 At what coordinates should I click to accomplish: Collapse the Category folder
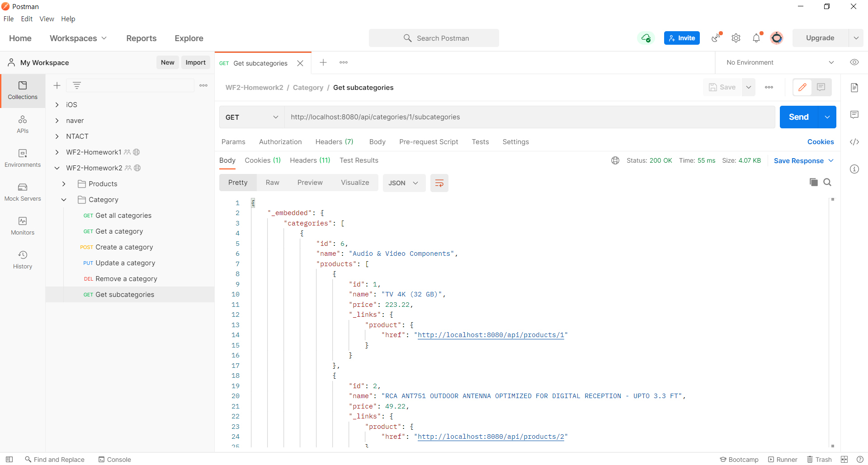click(x=64, y=200)
